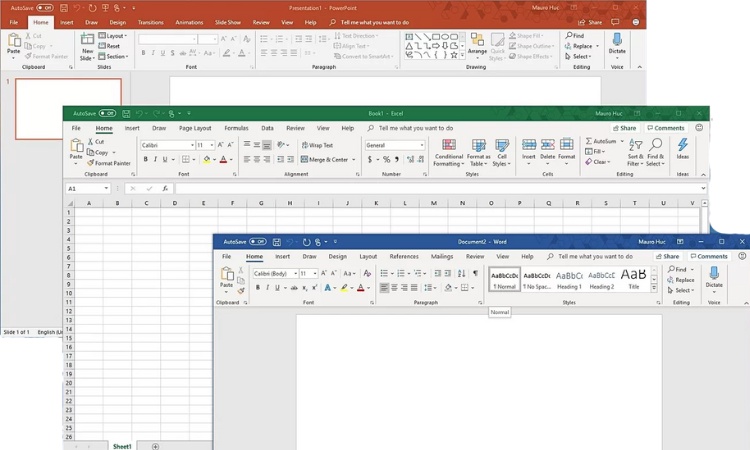Click the Save icon in Excel's title bar

126,113
